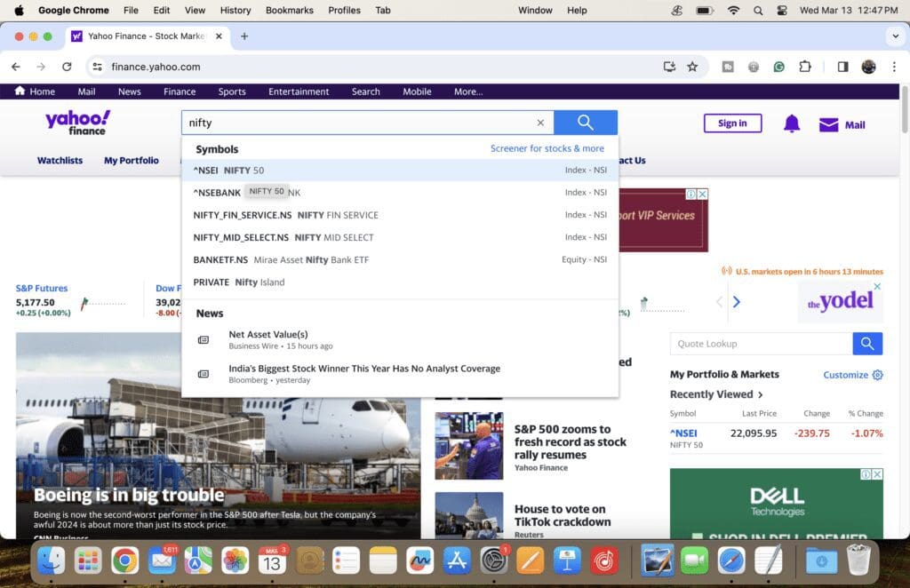This screenshot has width=910, height=588.
Task: Select ^NSEBANK suggestion row
Action: 400,193
